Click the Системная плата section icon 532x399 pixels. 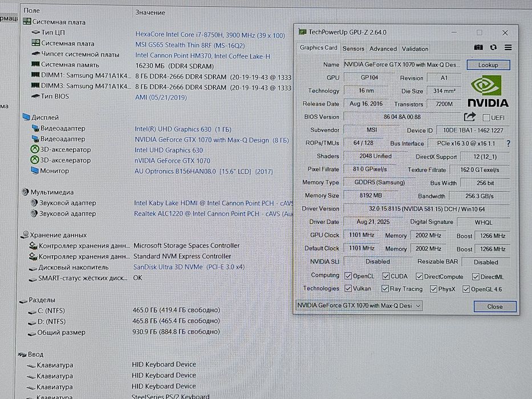click(27, 22)
